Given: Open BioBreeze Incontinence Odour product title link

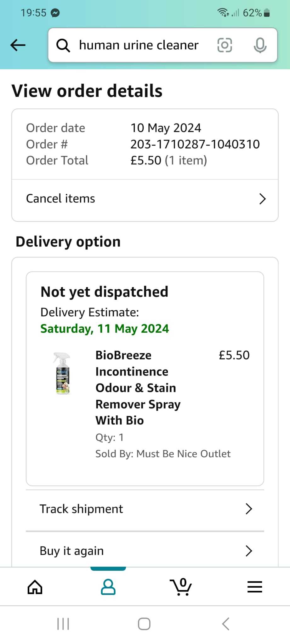Looking at the screenshot, I should pyautogui.click(x=138, y=388).
